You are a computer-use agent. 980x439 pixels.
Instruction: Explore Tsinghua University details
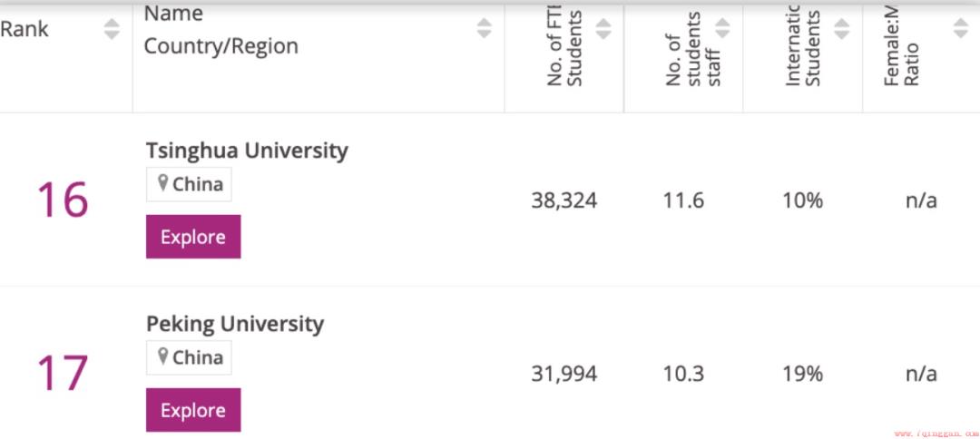point(193,237)
